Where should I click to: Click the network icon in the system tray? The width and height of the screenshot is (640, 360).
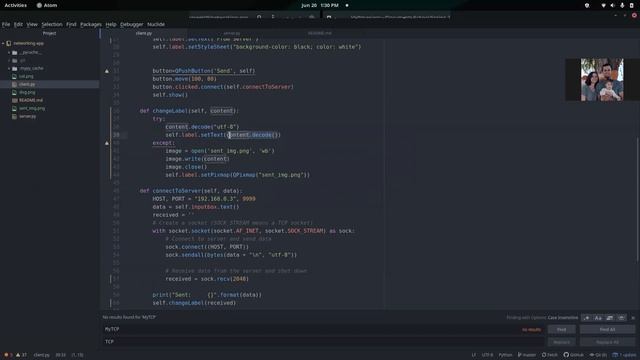[x=603, y=5]
